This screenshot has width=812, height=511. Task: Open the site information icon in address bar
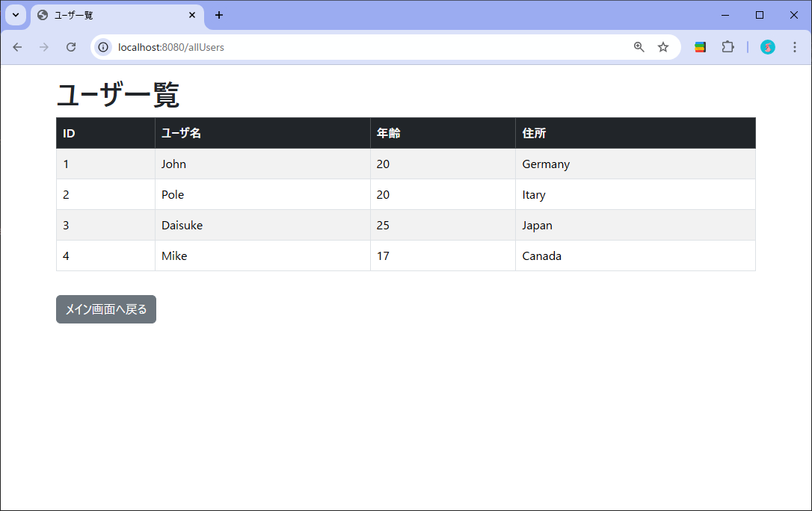coord(102,46)
